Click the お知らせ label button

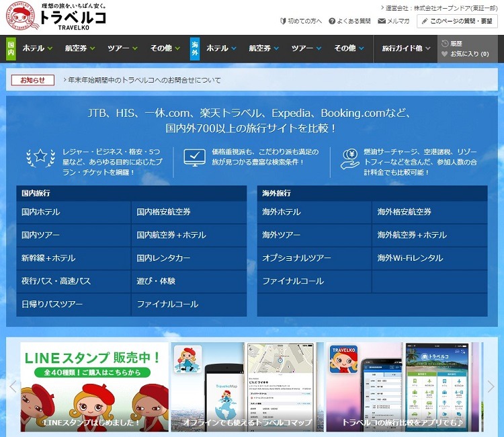pos(33,80)
